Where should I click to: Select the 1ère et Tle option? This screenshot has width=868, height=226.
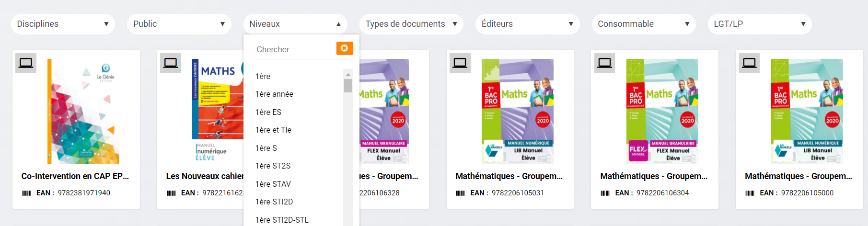click(273, 130)
